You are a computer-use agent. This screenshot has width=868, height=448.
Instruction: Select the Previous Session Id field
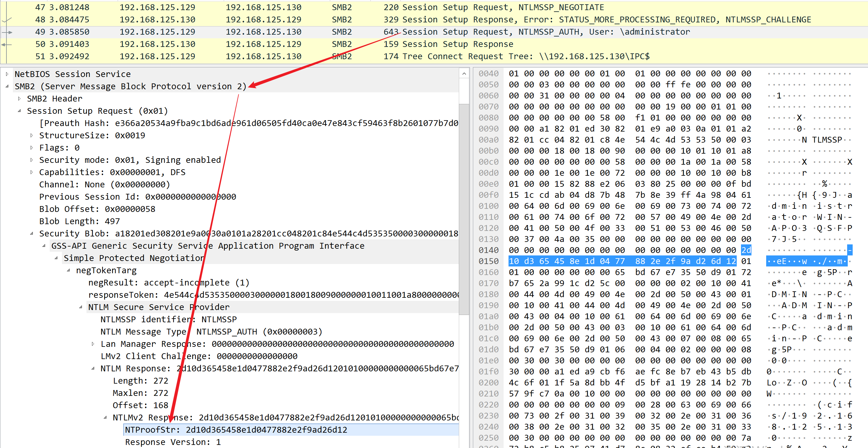pyautogui.click(x=138, y=197)
